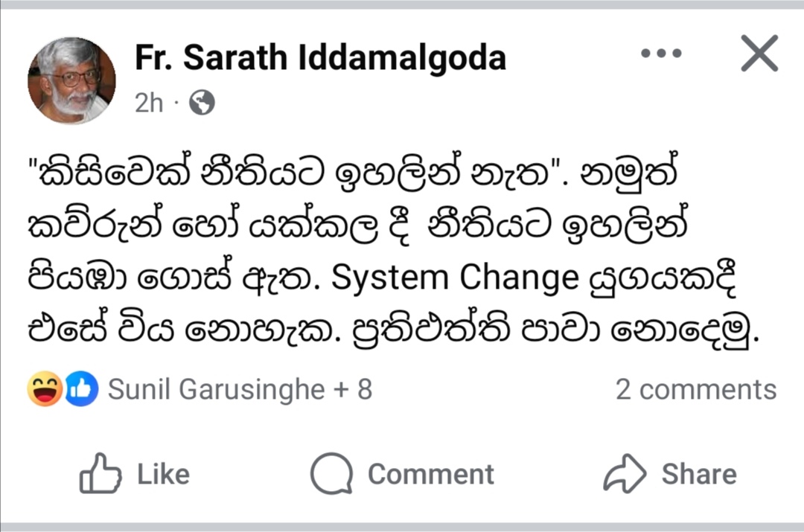Open the Fr. Sarath Iddamalgoda profile name link
The height and width of the screenshot is (532, 804).
[x=320, y=57]
